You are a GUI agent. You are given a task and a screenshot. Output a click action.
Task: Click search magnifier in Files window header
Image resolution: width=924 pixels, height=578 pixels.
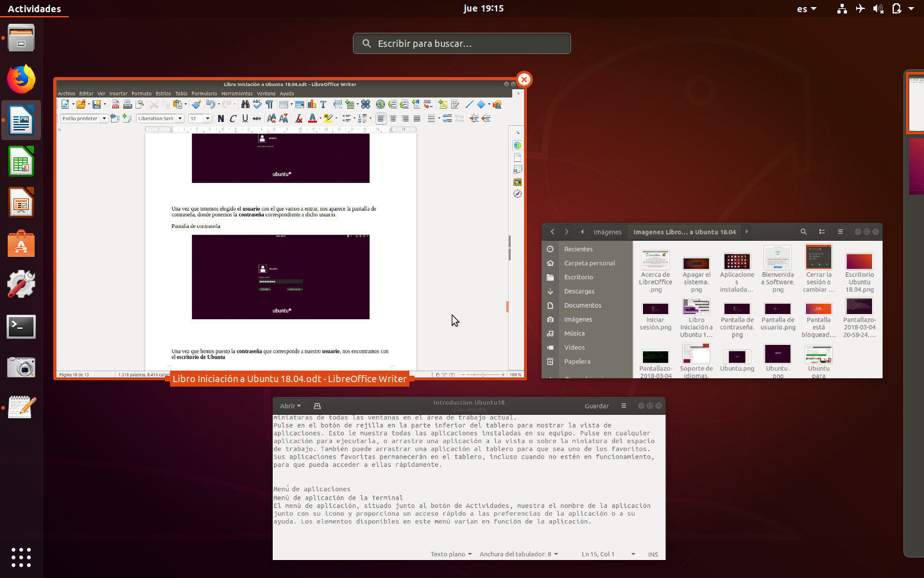click(x=803, y=232)
